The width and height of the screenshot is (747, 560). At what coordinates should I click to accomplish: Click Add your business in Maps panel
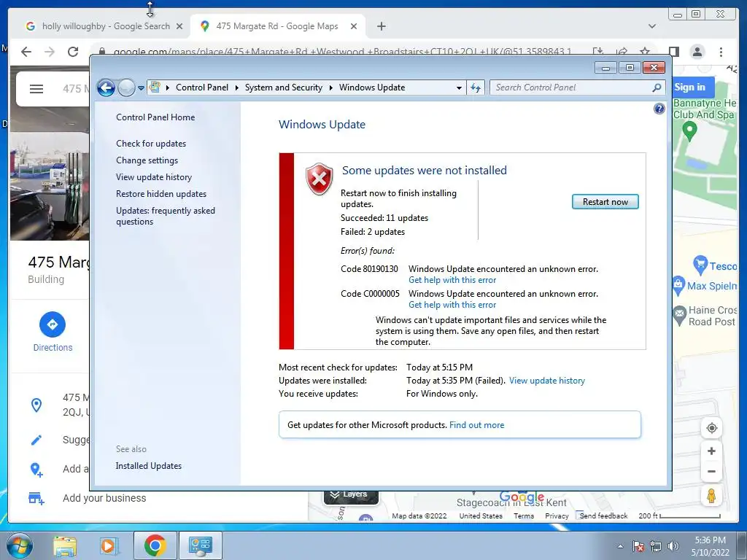(104, 498)
